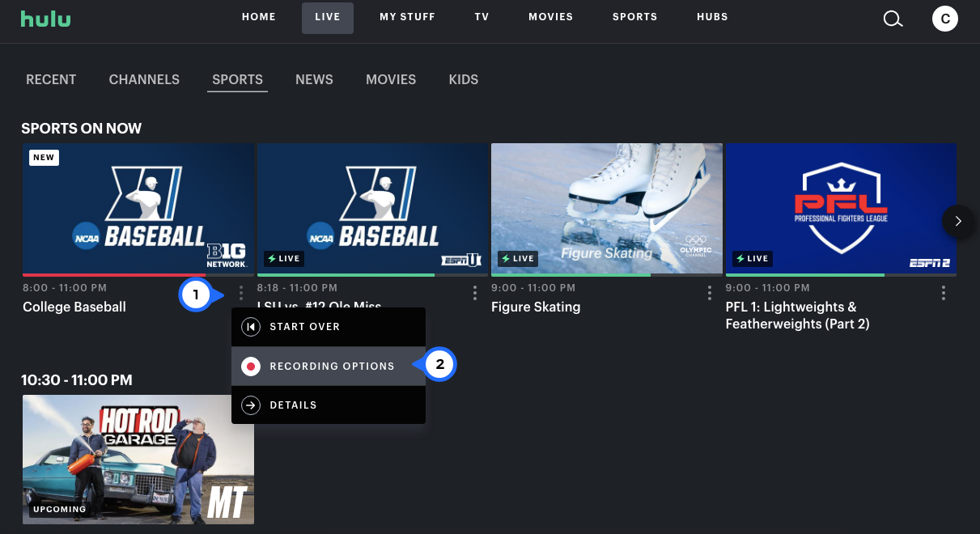
Task: Click the LIVE badge on Figure Skating
Action: click(516, 259)
